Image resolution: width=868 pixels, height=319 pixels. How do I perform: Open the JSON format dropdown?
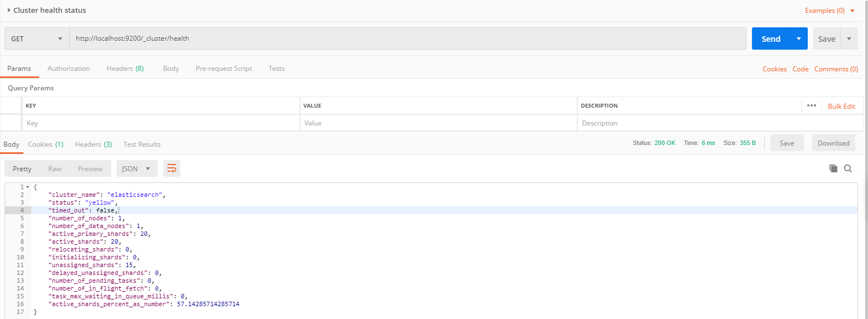pos(137,168)
